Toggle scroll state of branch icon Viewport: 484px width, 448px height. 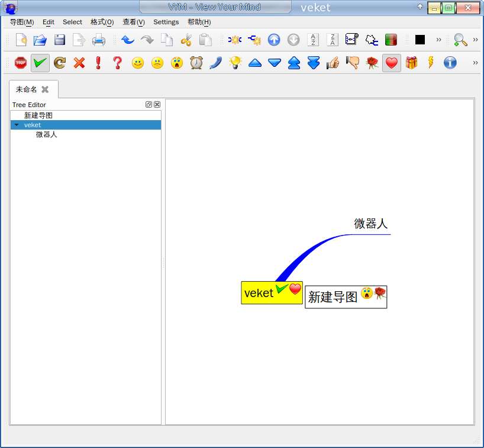coord(352,39)
